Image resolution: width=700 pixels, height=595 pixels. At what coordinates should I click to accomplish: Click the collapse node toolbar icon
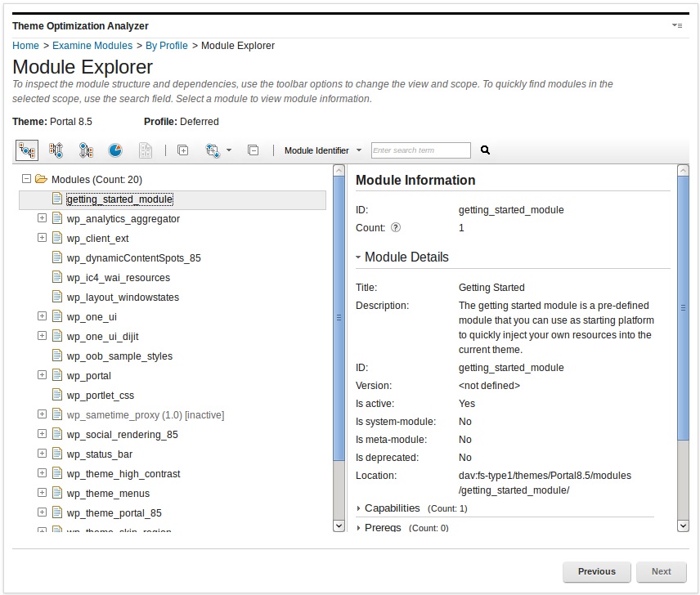252,150
